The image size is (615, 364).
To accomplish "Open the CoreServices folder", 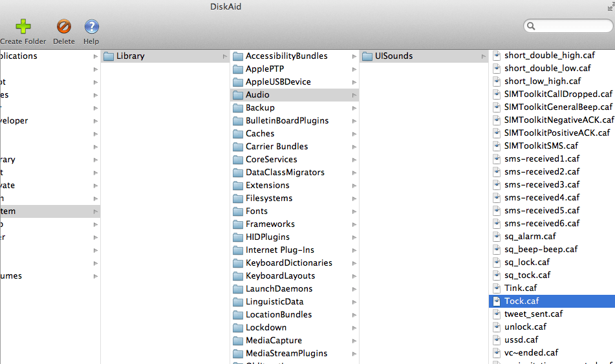I will point(271,160).
